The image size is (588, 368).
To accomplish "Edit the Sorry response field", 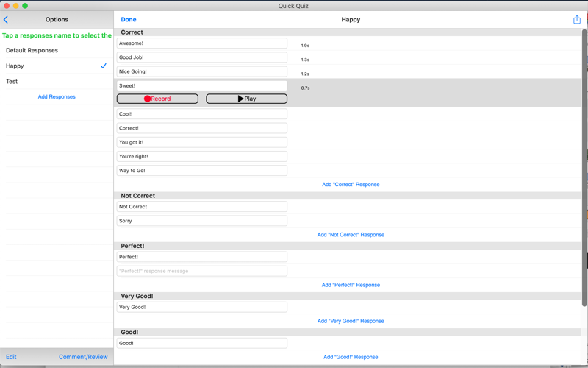I will (x=201, y=221).
